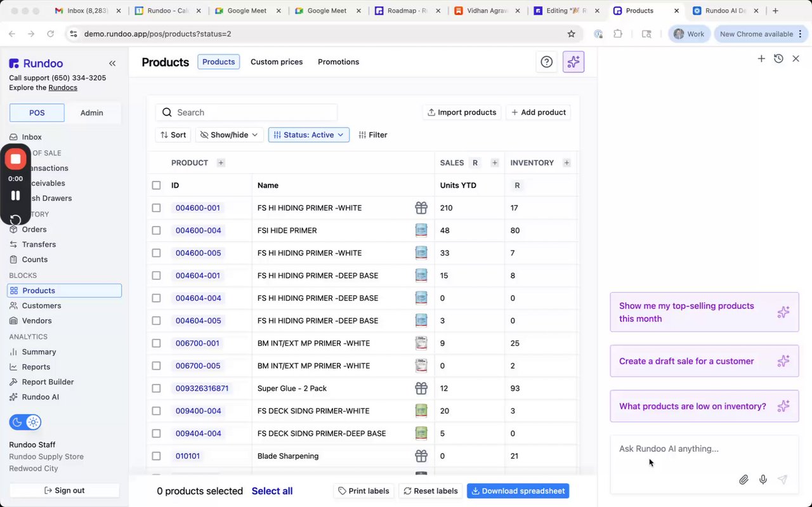This screenshot has width=812, height=507.
Task: Click the Download spreadsheet button
Action: coord(518,491)
